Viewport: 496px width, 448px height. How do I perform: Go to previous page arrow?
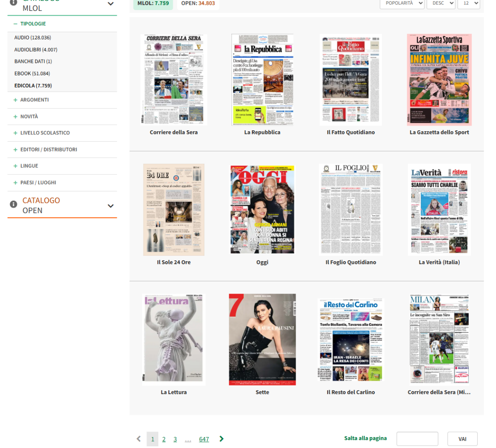pos(139,439)
